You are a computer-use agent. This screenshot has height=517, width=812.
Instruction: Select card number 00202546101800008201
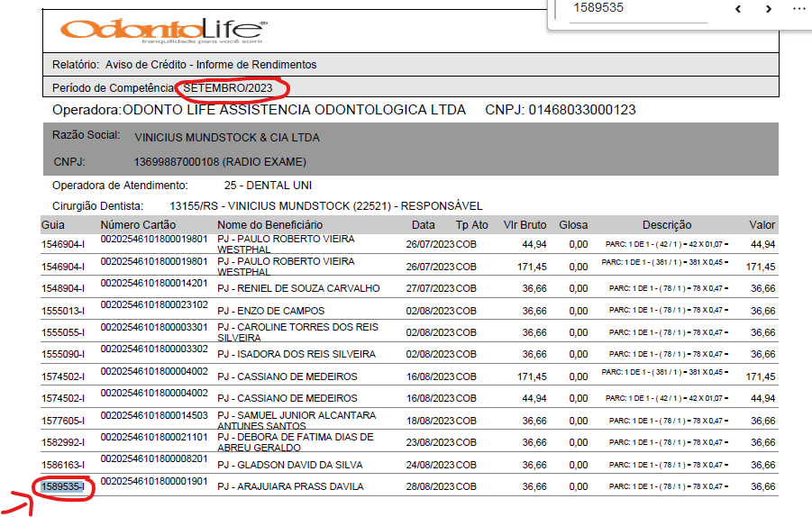[154, 459]
